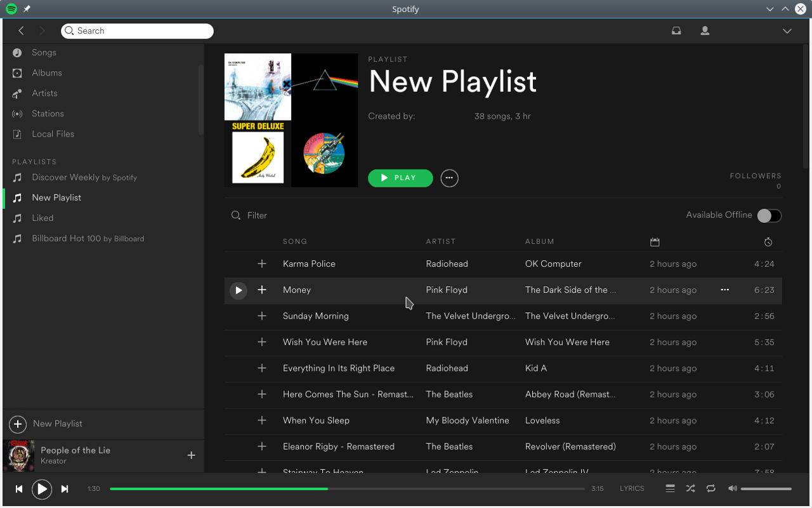Open the notifications inbox icon

pos(676,30)
